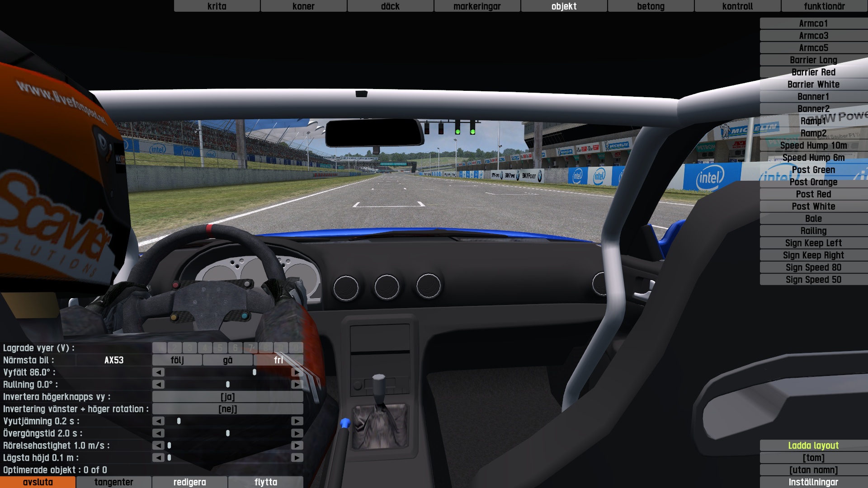Decrease Lägsta höjd with left arrow
Screen dimensions: 868x488
point(158,458)
